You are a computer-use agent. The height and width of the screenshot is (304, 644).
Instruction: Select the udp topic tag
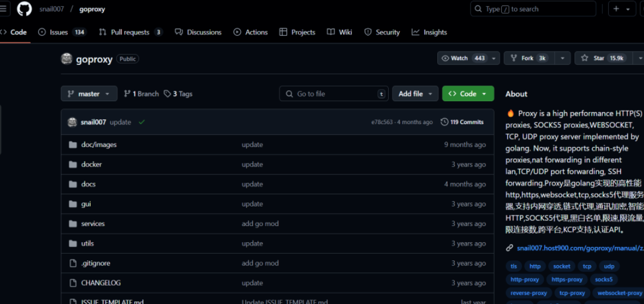(609, 266)
